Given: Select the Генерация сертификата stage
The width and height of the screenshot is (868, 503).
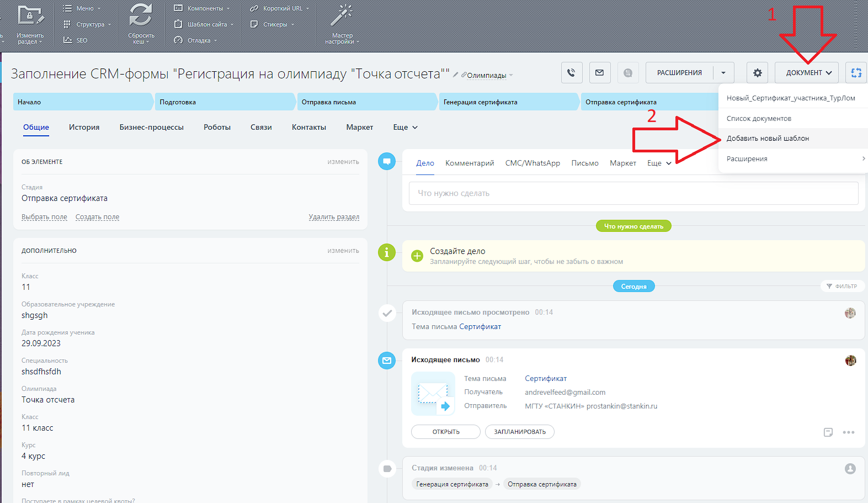Looking at the screenshot, I should click(509, 102).
